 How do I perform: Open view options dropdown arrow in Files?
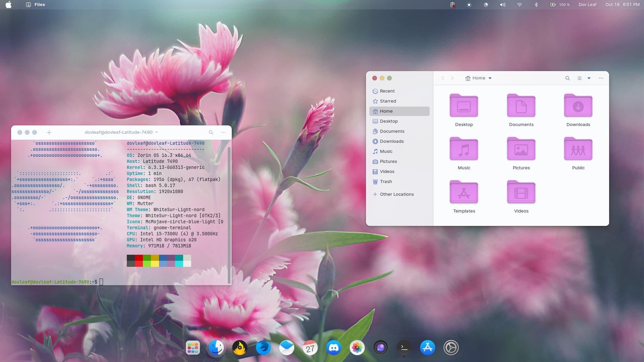coord(589,78)
